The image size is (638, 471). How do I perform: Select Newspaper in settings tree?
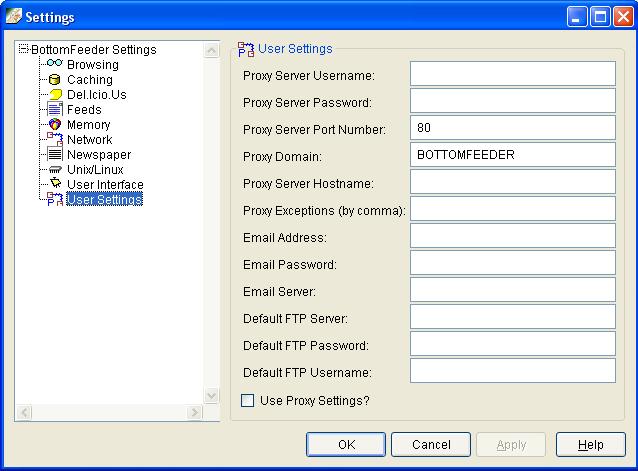pos(99,155)
